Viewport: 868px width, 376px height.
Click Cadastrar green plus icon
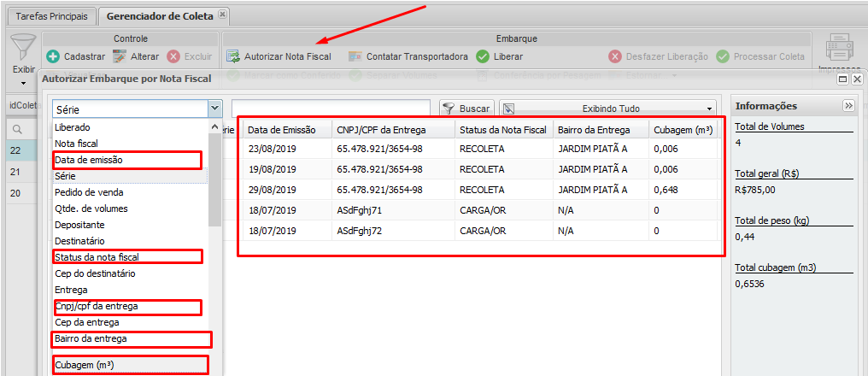[x=53, y=56]
